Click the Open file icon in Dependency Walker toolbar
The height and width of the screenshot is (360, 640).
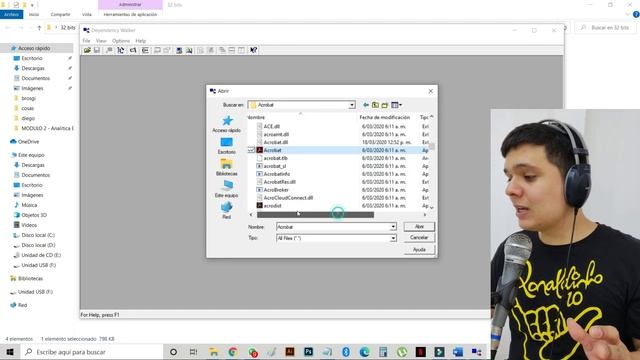(87, 50)
